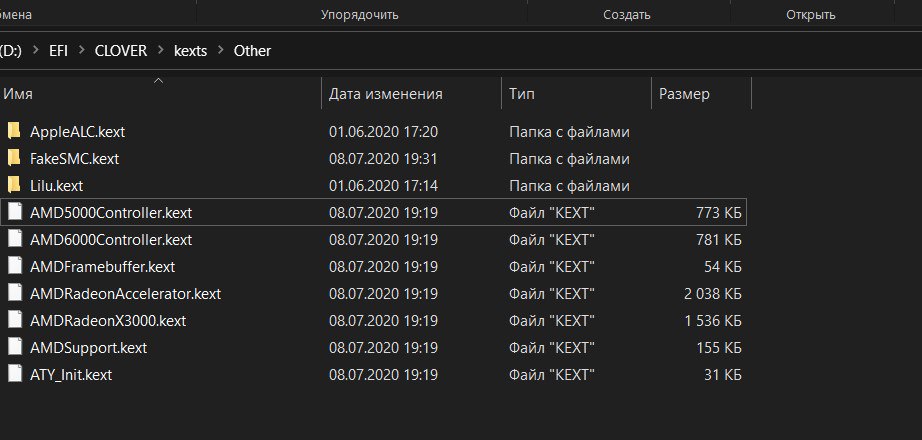Click the ATY_Init.kext file icon

click(14, 374)
